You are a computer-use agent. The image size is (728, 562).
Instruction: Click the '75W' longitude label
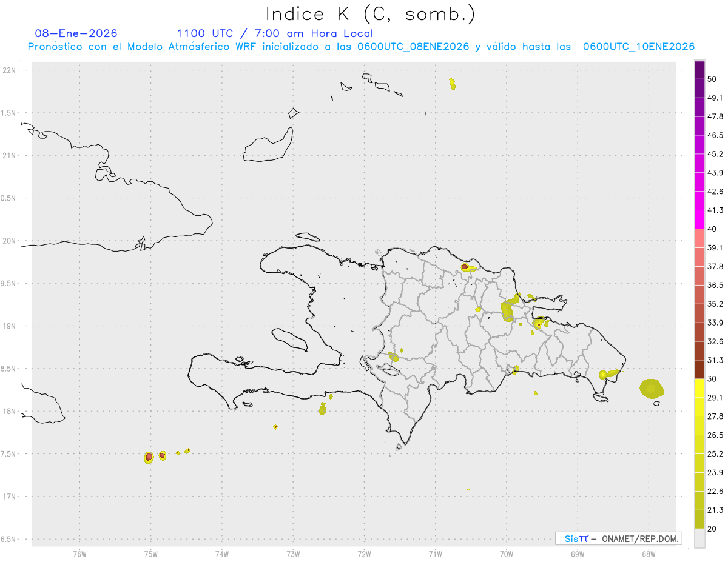click(x=151, y=554)
